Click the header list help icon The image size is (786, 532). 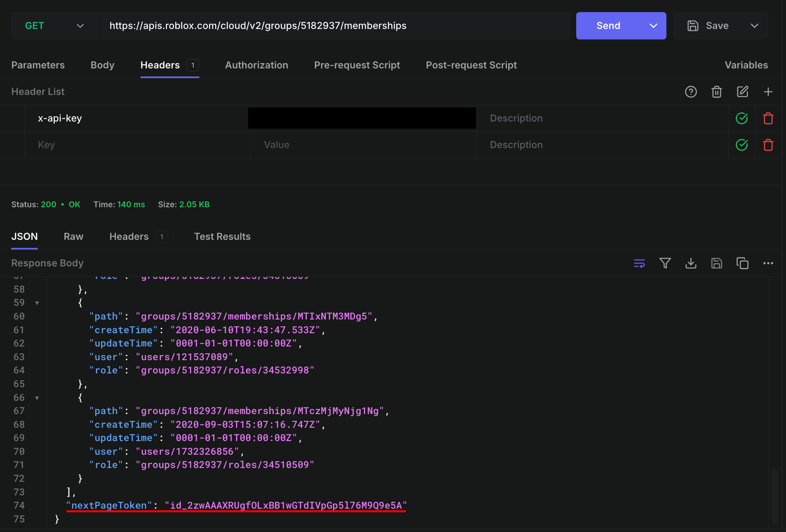pyautogui.click(x=691, y=92)
